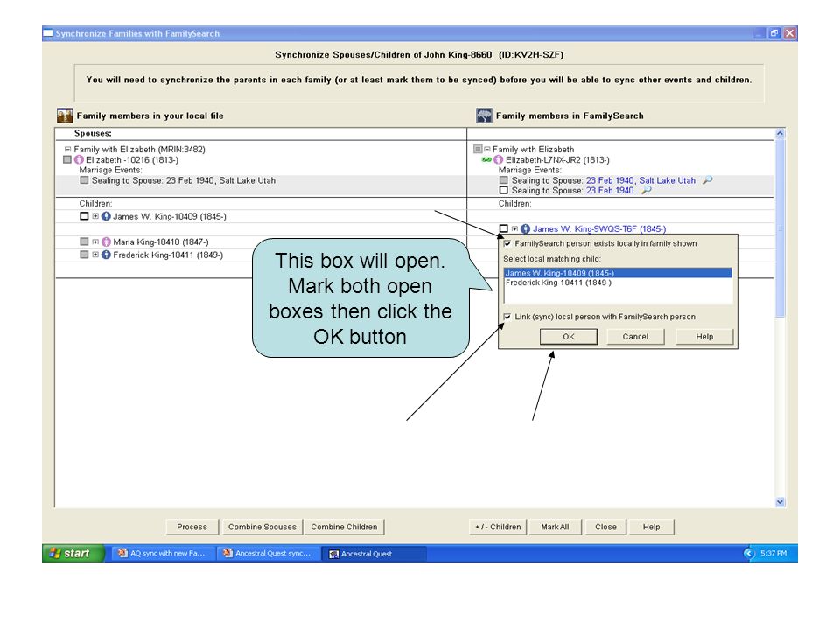Check the box for local James W. King-10409

pos(84,216)
